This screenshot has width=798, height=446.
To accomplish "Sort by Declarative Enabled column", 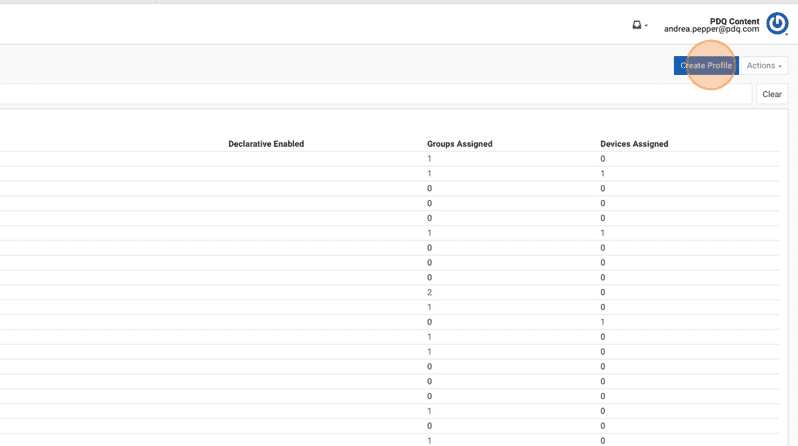I will 266,144.
